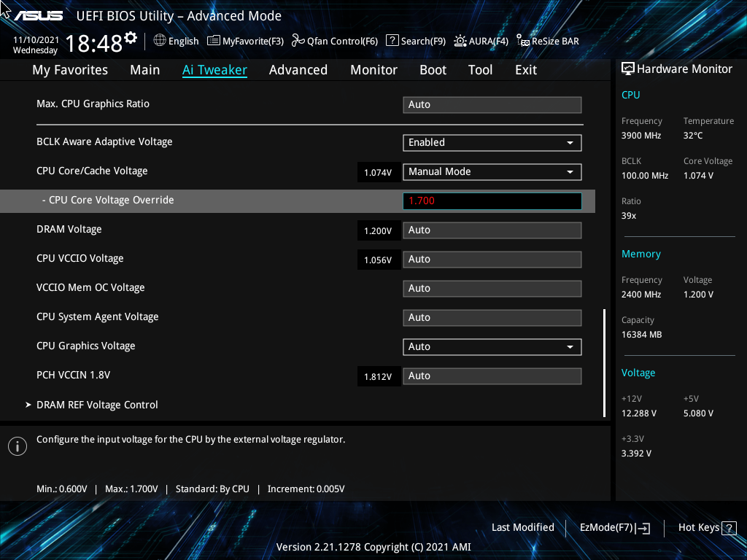The height and width of the screenshot is (560, 747).
Task: Select the CPU Graphics Voltage label
Action: coord(86,346)
